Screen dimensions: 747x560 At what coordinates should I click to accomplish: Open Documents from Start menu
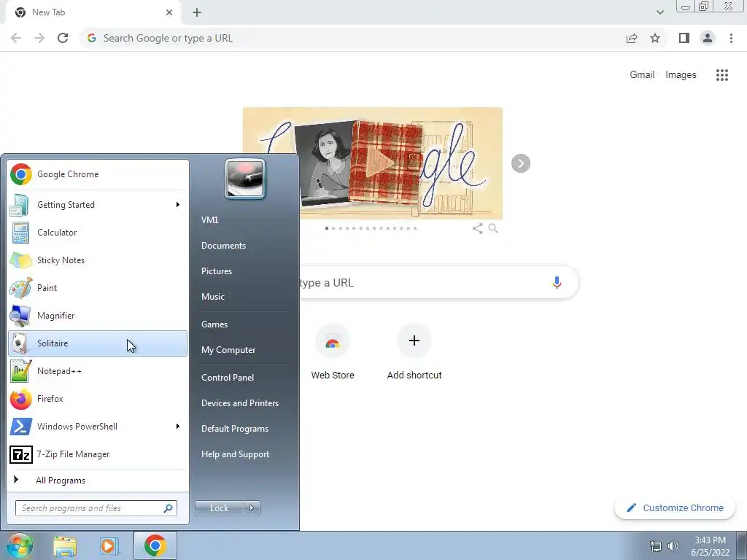coord(223,246)
